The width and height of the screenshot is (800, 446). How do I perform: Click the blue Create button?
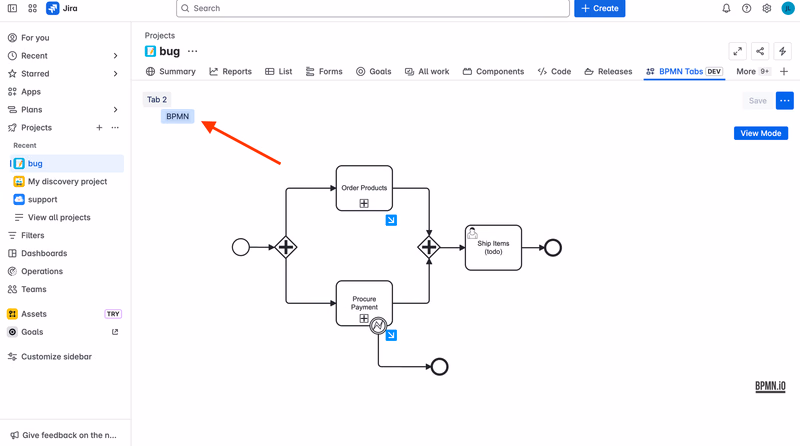[x=599, y=8]
